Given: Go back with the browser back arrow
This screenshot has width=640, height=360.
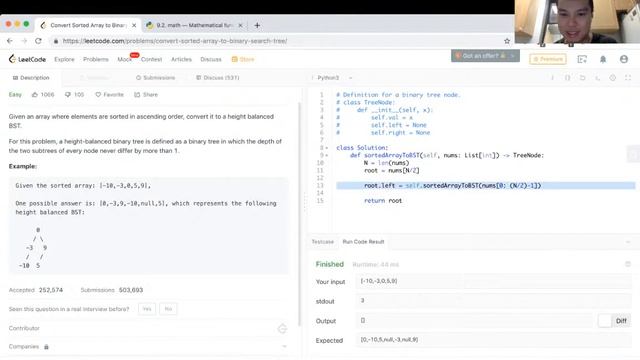Looking at the screenshot, I should click(10, 41).
